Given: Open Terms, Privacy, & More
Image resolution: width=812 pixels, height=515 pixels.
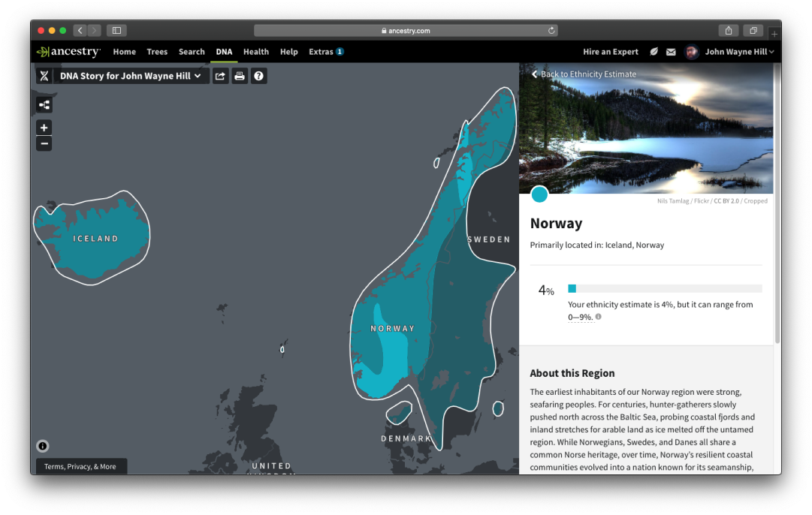Looking at the screenshot, I should pos(80,466).
